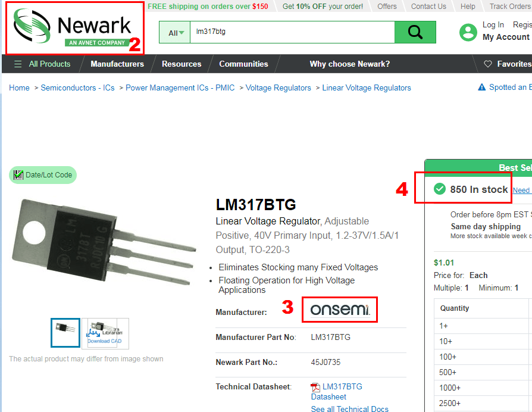The height and width of the screenshot is (412, 532).
Task: Click the Newark logo
Action: [x=72, y=27]
